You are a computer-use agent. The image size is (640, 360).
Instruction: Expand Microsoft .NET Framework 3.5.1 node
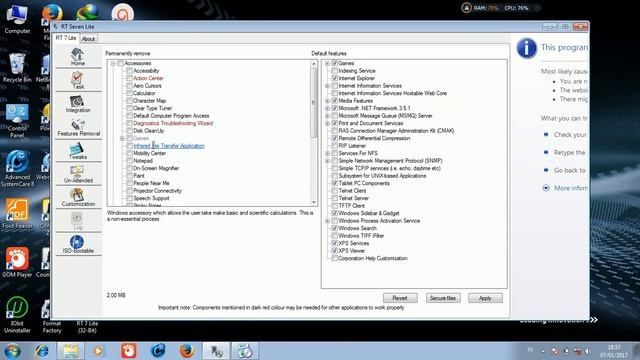[x=327, y=108]
